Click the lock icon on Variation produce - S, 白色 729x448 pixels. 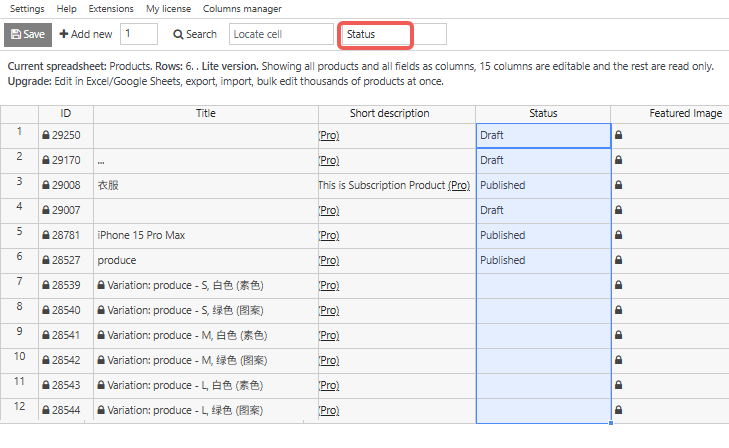point(101,285)
